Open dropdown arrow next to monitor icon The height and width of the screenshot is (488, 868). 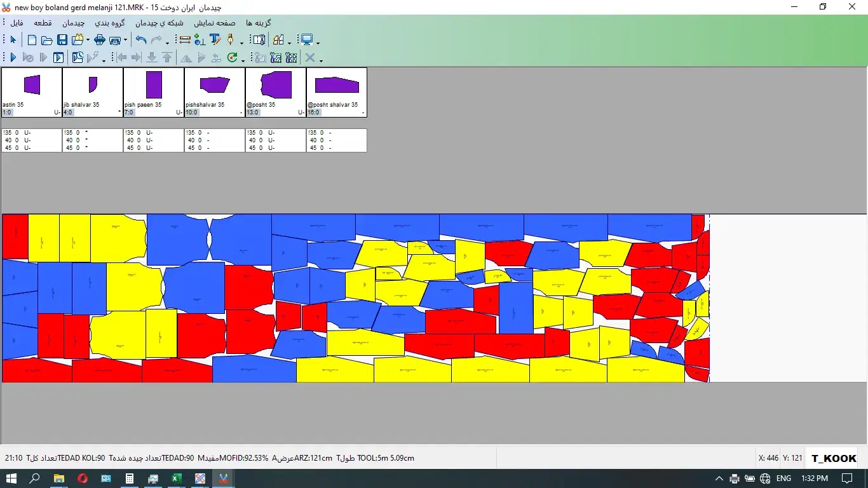coord(318,43)
